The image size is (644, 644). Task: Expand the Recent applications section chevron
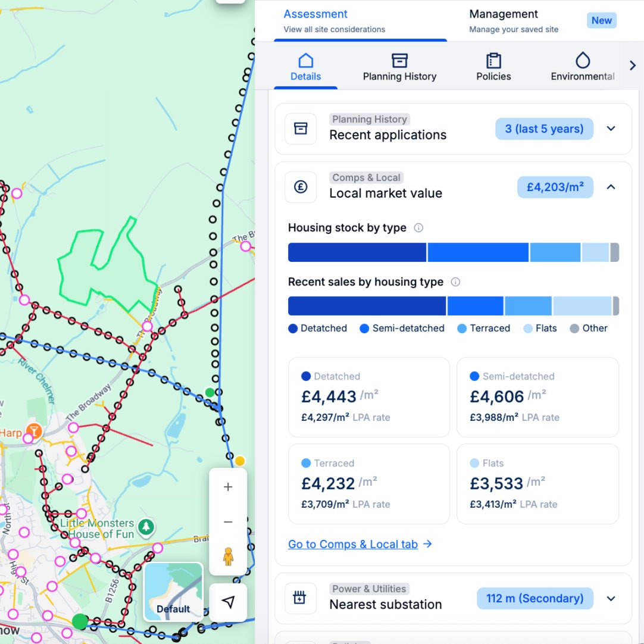(611, 129)
